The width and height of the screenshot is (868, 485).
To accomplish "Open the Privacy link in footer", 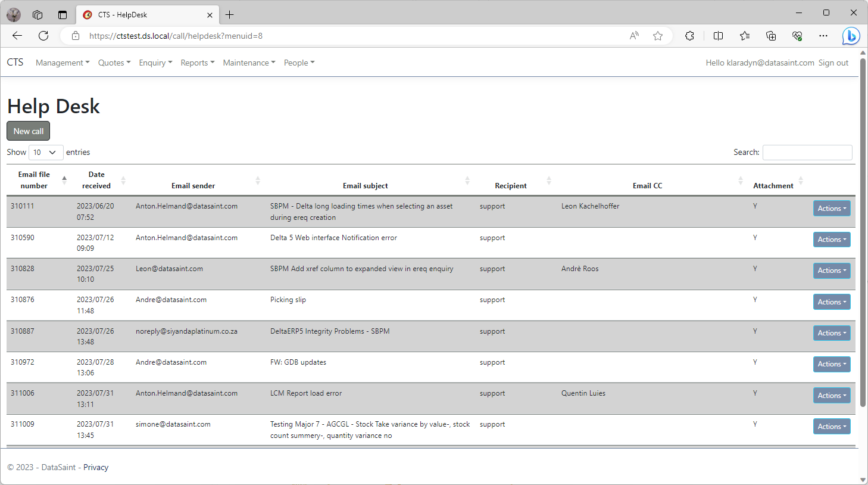I will click(x=96, y=467).
